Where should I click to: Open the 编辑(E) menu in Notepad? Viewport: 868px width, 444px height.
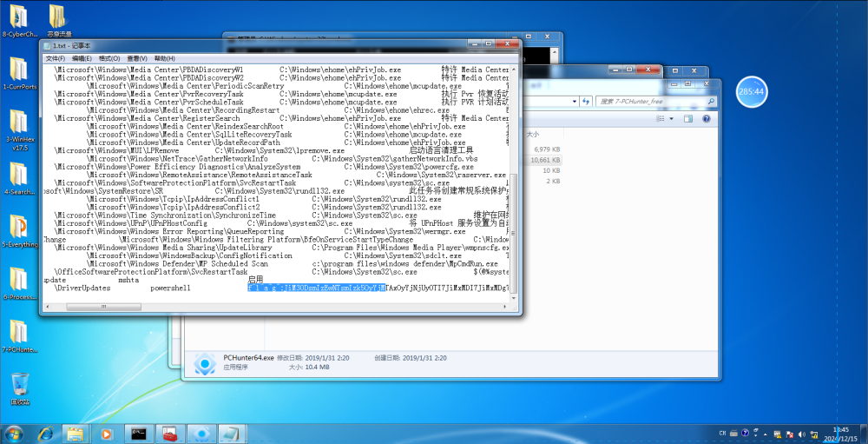[x=82, y=58]
